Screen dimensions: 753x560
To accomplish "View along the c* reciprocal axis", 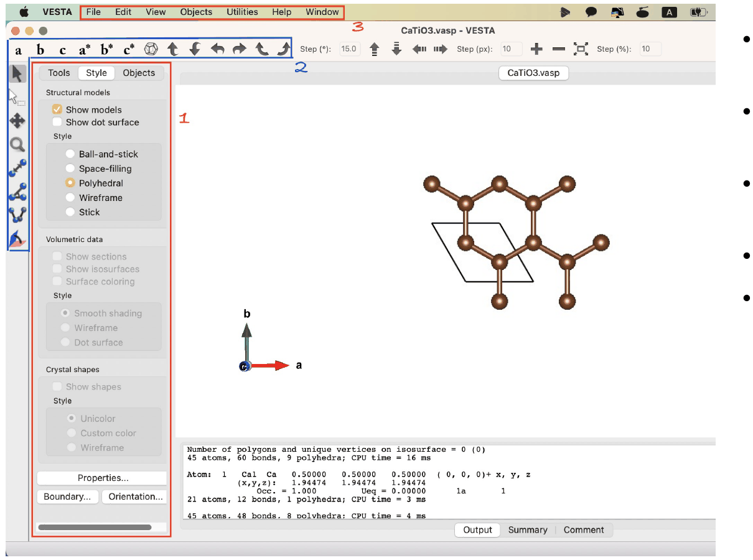I will click(x=129, y=49).
